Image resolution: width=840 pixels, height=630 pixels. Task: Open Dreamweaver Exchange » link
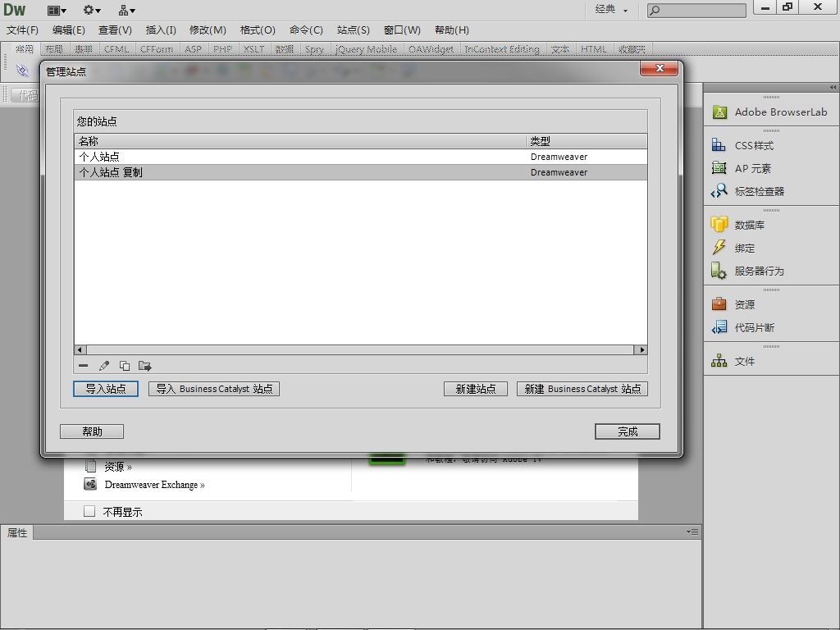154,485
